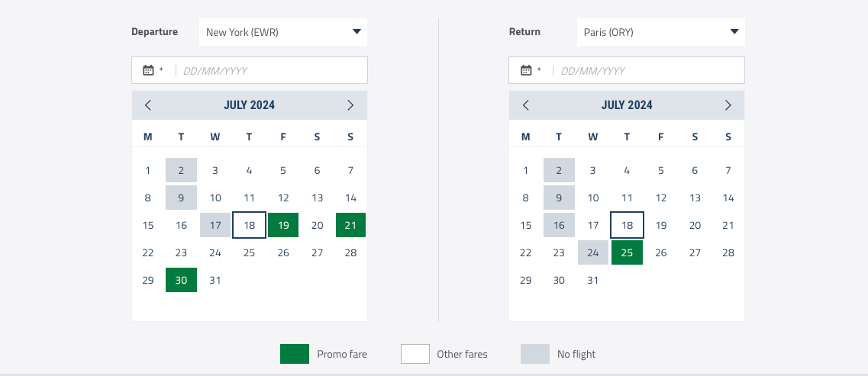
Task: Click the grey No flight legend swatch
Action: 535,354
